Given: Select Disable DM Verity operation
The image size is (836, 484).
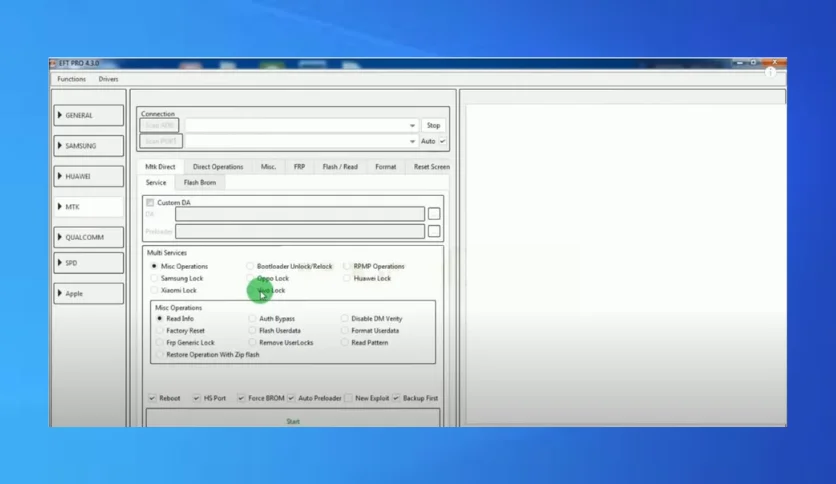Looking at the screenshot, I should click(344, 319).
